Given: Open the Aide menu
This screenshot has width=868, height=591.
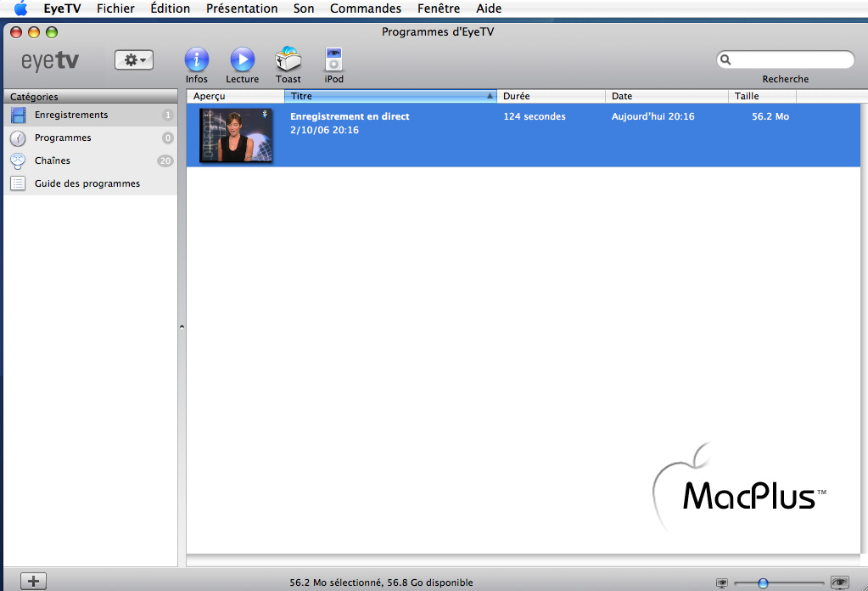Looking at the screenshot, I should (x=489, y=8).
